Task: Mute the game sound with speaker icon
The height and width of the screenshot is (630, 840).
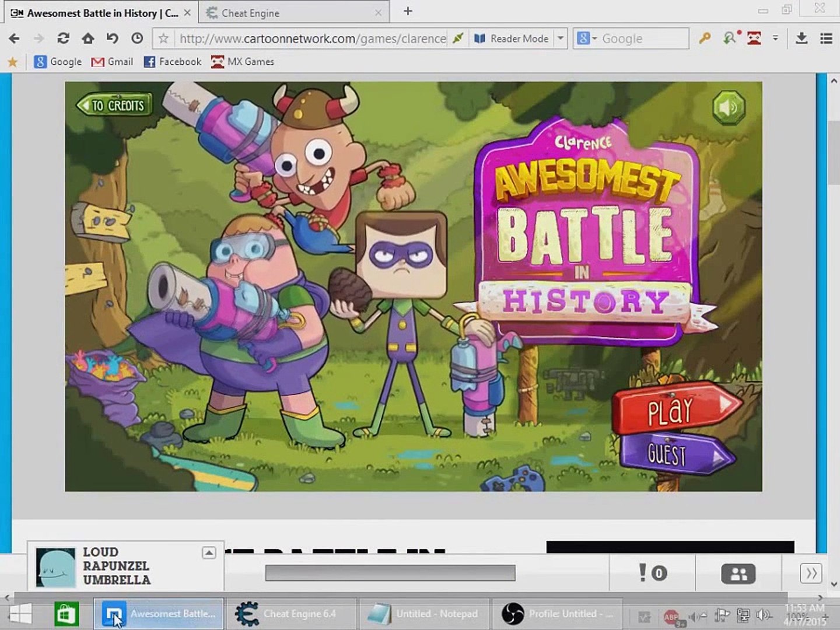Action: (729, 107)
